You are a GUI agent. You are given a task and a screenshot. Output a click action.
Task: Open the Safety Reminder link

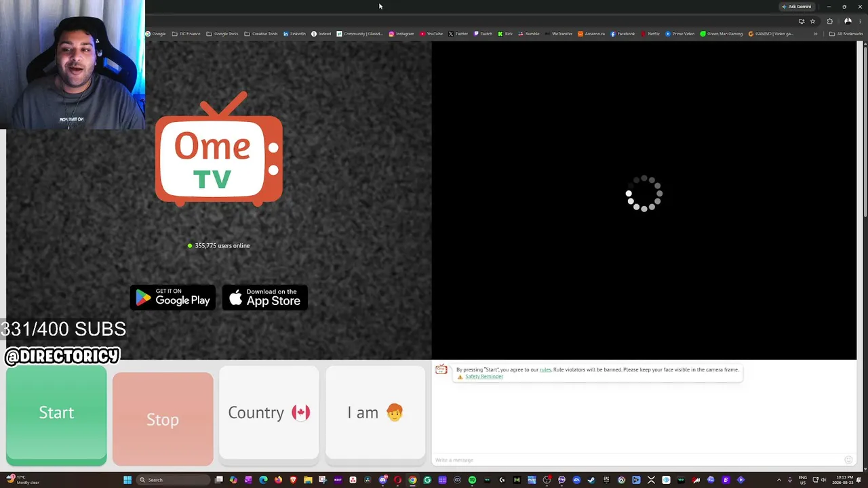point(484,377)
